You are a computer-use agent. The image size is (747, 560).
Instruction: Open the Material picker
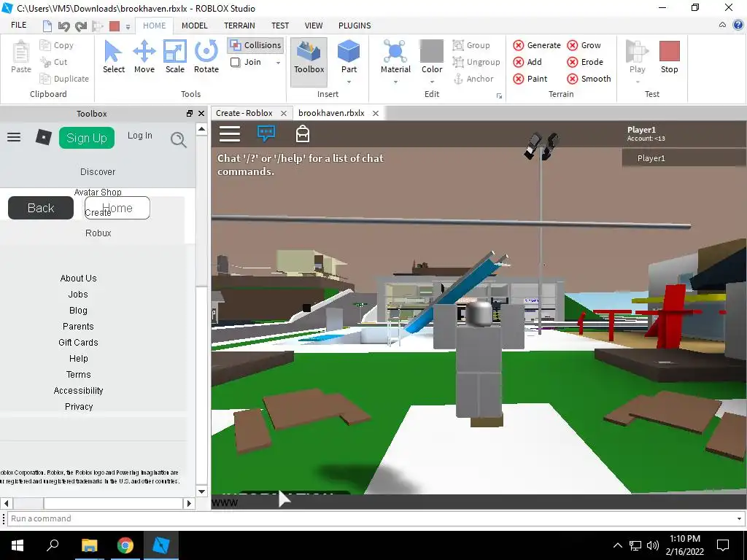point(395,57)
